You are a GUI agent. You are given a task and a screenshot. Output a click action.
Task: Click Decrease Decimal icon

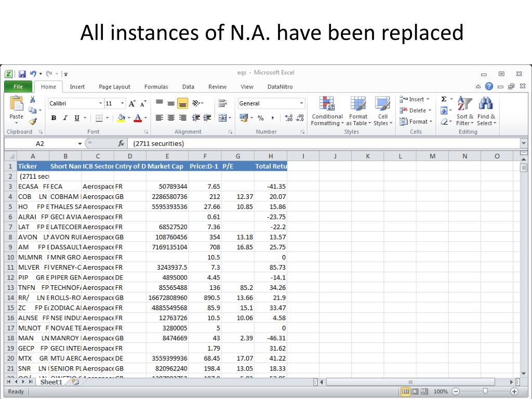tap(300, 118)
